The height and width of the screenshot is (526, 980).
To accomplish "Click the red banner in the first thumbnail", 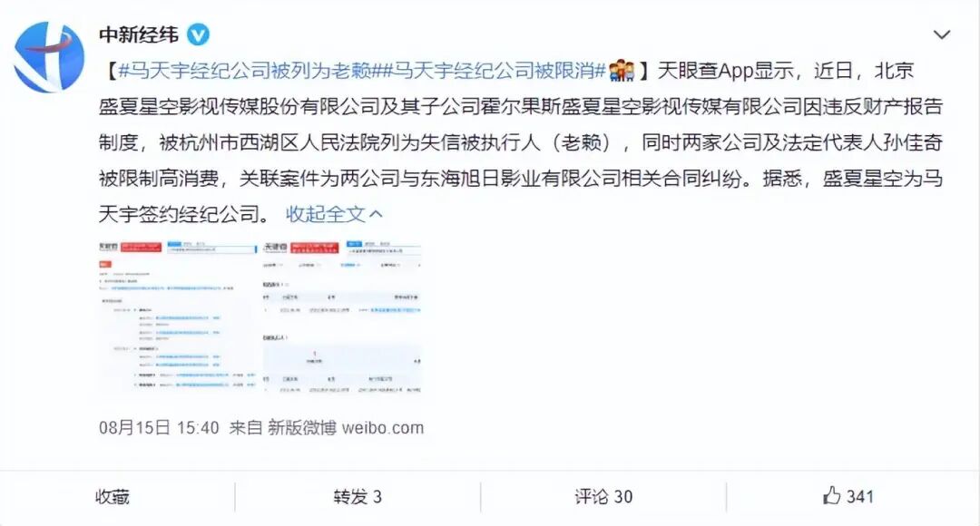I will pyautogui.click(x=142, y=248).
